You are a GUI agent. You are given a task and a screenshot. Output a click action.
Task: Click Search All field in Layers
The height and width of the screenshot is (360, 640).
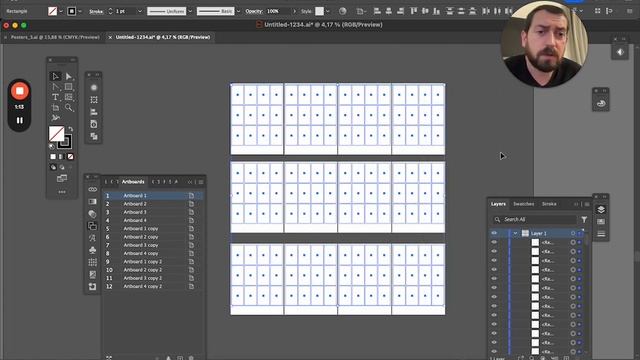[535, 220]
